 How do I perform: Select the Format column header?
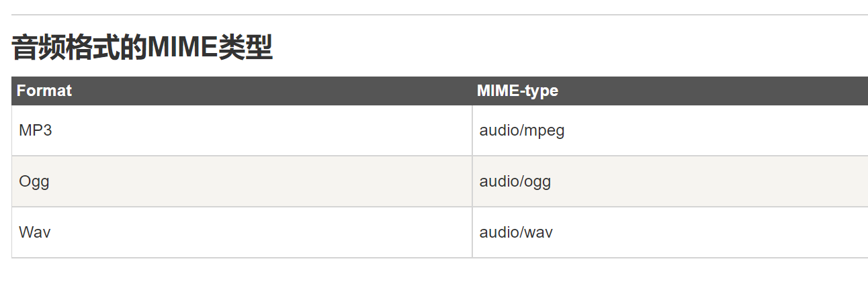[x=242, y=91]
